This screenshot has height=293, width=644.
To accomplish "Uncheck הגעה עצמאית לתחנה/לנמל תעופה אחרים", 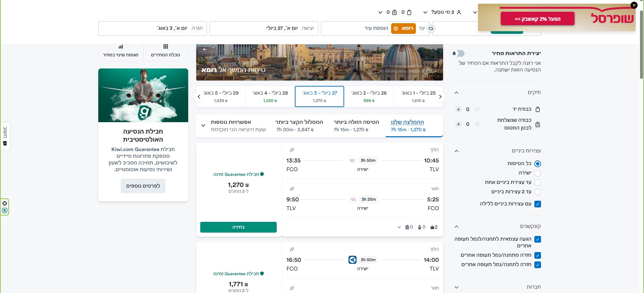I will [538, 239].
